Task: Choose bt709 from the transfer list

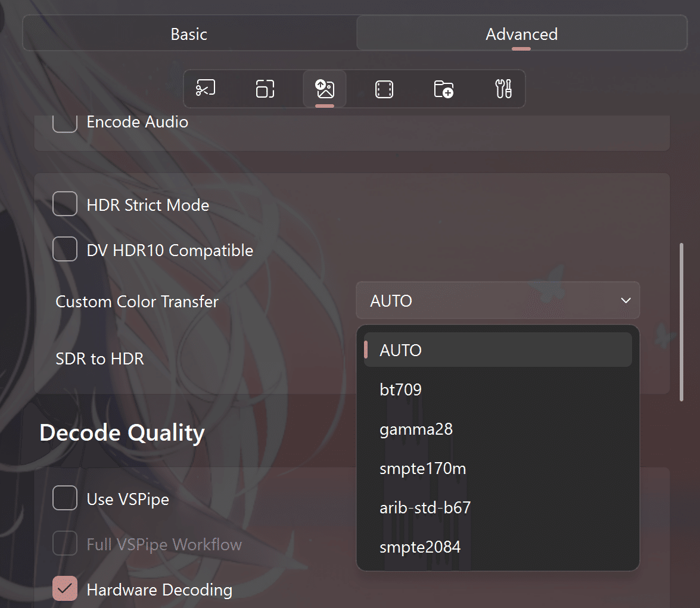Action: 498,389
